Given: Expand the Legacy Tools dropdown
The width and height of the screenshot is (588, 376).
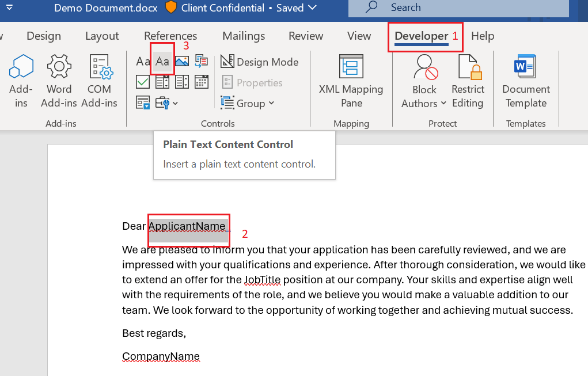Looking at the screenshot, I should (166, 103).
